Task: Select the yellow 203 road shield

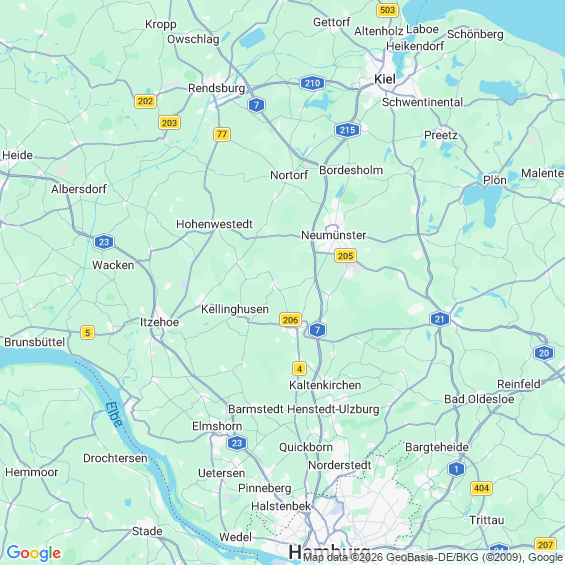Action: pos(169,123)
